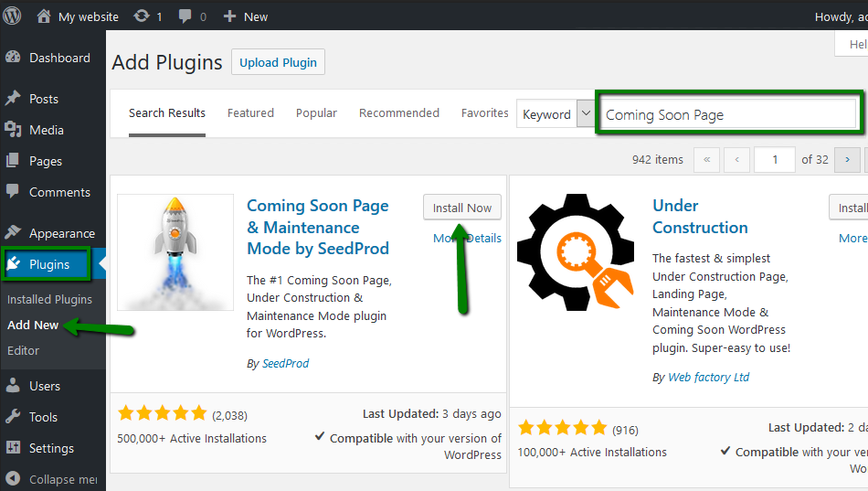Expand the Help tab
The width and height of the screenshot is (868, 491).
click(852, 44)
